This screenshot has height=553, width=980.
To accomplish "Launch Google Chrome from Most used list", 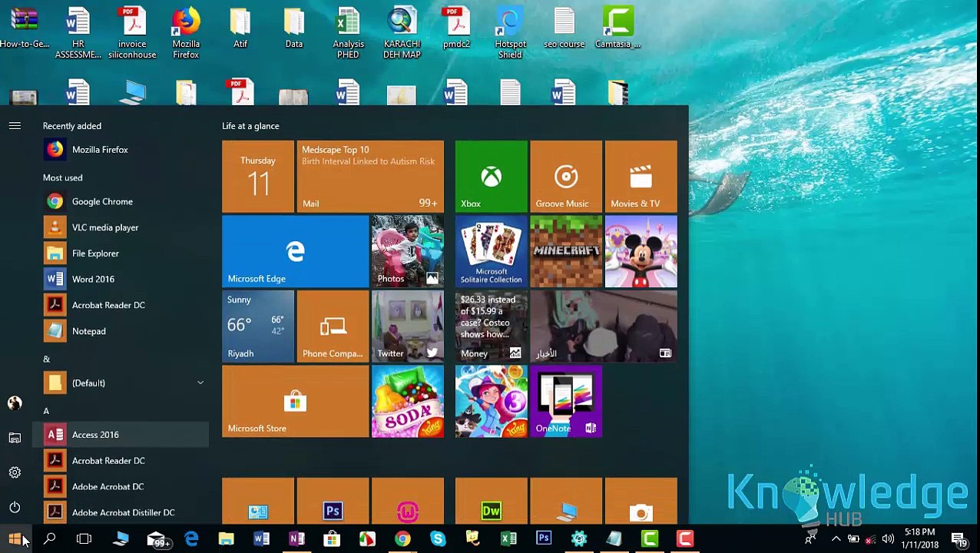I will coord(121,201).
